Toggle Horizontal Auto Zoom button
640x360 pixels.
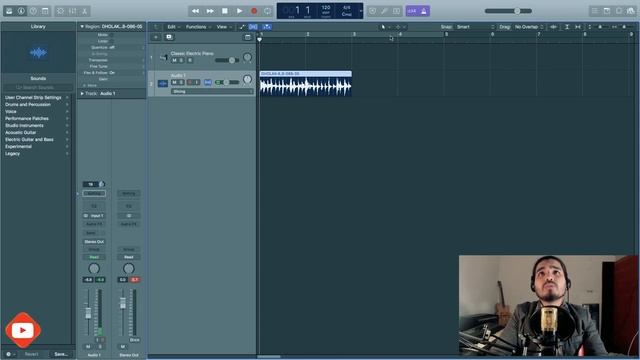[x=578, y=27]
